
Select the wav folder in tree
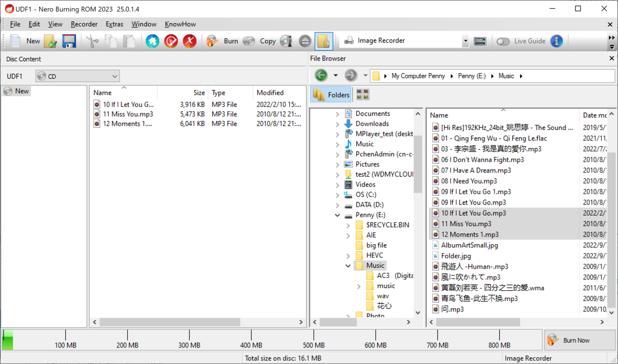[383, 296]
